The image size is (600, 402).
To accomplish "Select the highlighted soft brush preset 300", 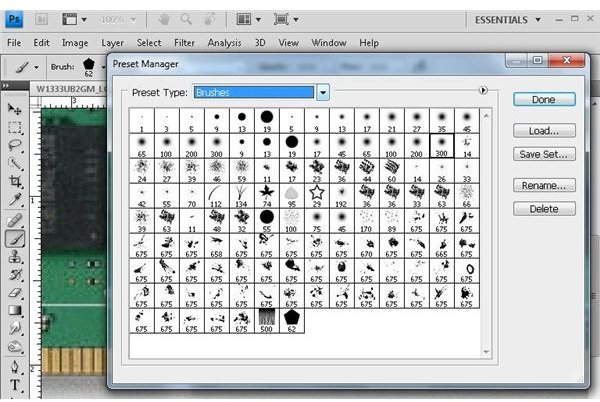I will [442, 145].
